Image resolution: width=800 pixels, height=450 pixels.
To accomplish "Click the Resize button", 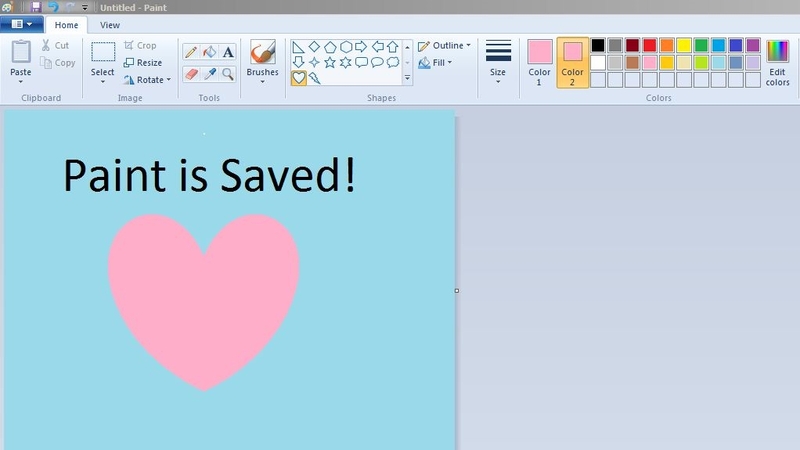I will click(143, 63).
